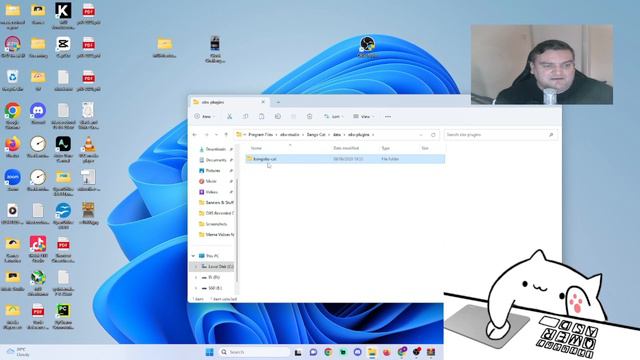Viewport: 640px width, 360px height.
Task: Click Bongo Cat in the breadcrumb path
Action: click(316, 135)
